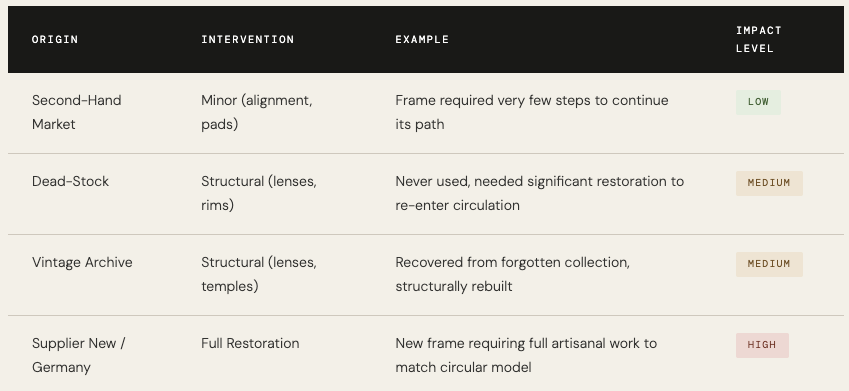Click the Structural (lenses, temples) cell
This screenshot has height=391, width=849.
259,274
